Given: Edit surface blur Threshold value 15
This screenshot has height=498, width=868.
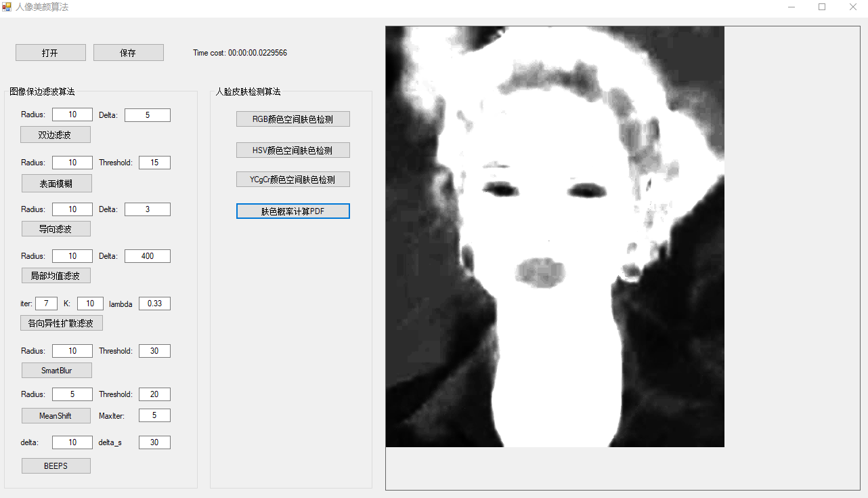Looking at the screenshot, I should coord(154,163).
